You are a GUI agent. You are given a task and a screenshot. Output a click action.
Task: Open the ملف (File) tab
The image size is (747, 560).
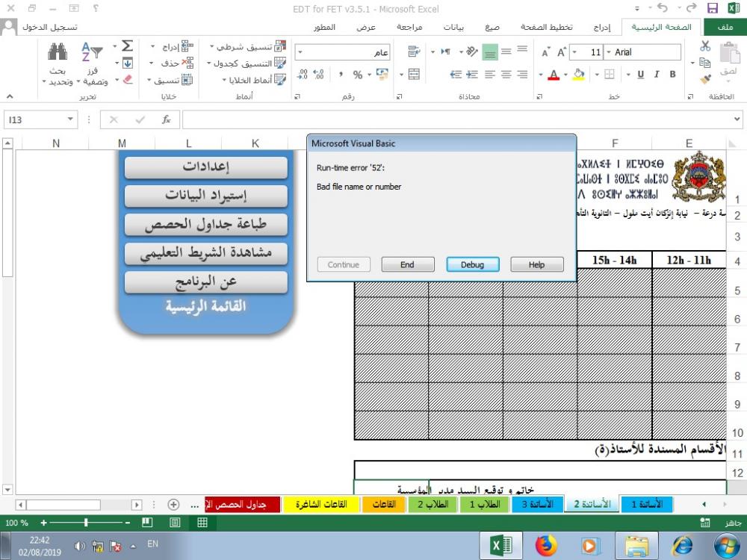coord(725,27)
